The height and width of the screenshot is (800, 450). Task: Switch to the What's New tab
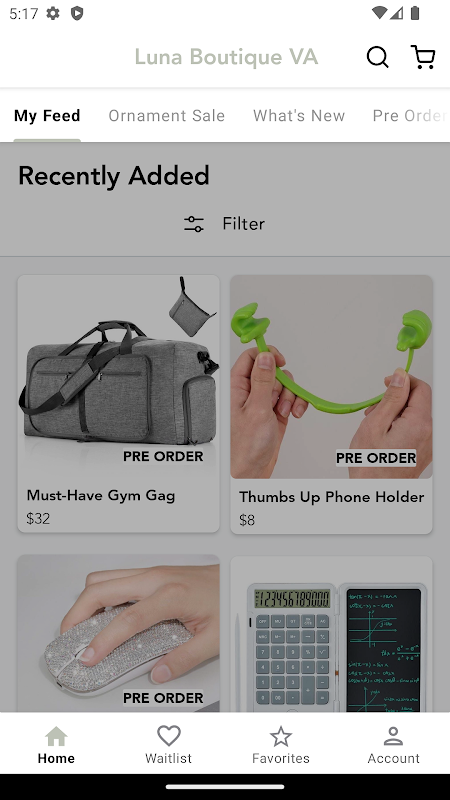pyautogui.click(x=299, y=116)
